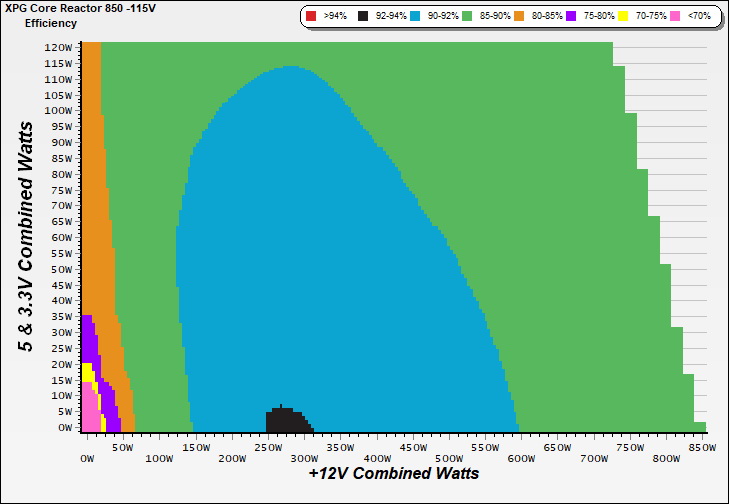Click the 60W label on the vertical axis
This screenshot has width=729, height=504.
(x=60, y=237)
